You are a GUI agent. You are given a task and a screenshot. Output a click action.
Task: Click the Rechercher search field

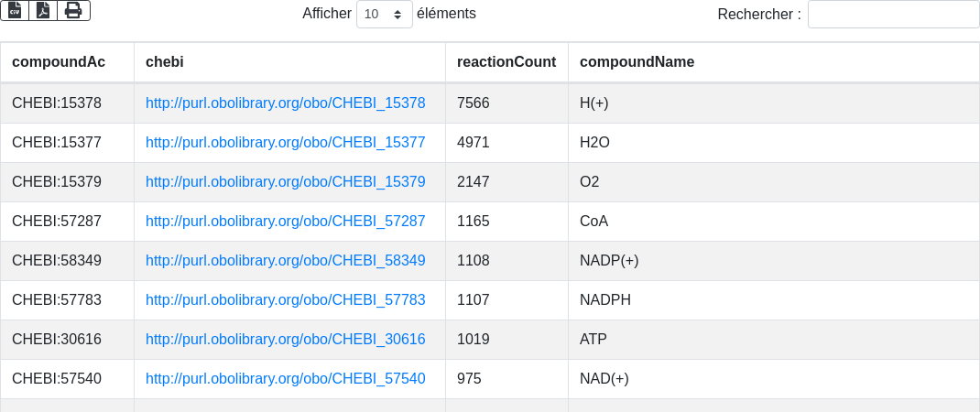click(x=893, y=15)
